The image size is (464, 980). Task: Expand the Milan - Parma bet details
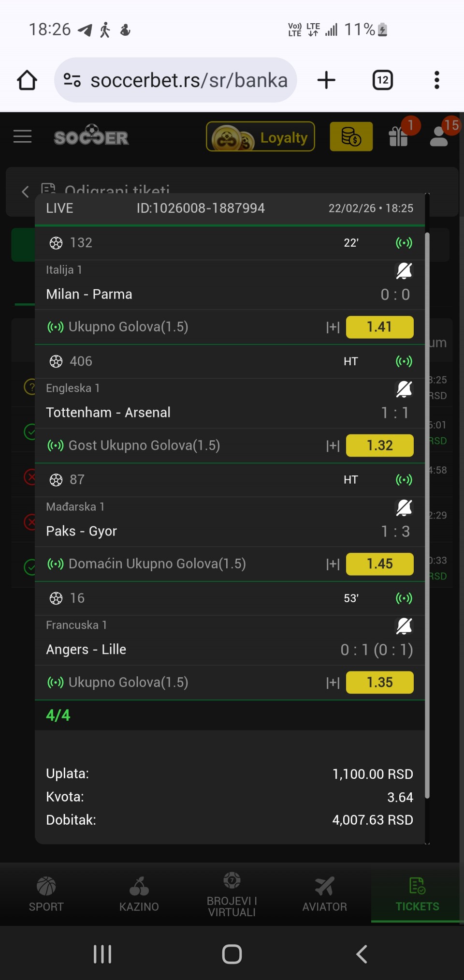(333, 327)
